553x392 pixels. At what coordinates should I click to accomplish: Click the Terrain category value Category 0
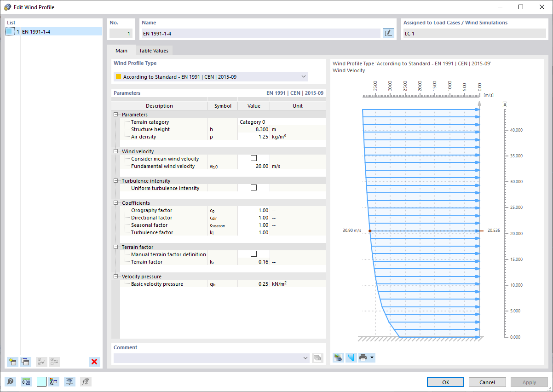pyautogui.click(x=252, y=122)
